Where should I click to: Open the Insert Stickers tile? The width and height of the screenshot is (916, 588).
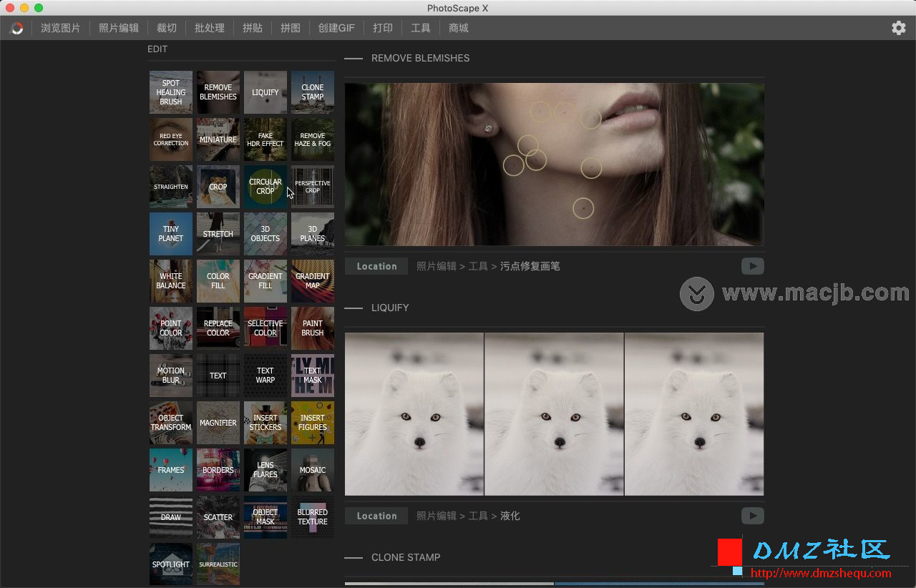tap(265, 423)
